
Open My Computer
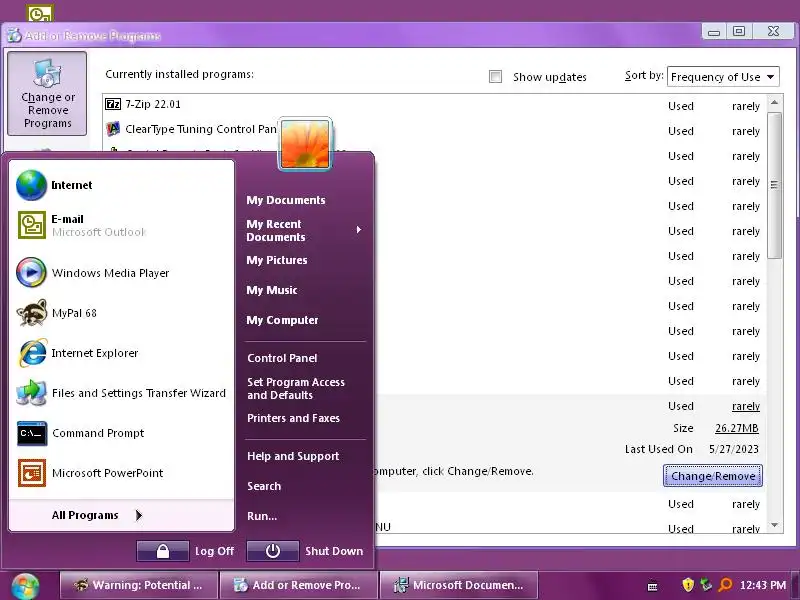283,320
